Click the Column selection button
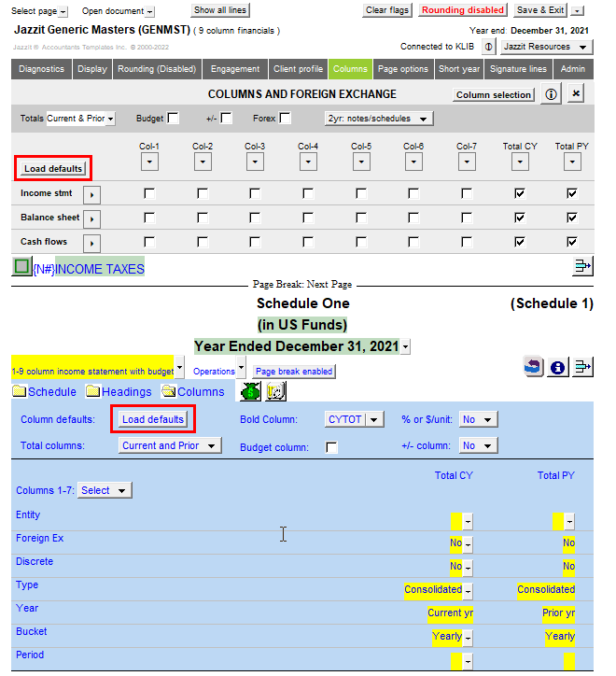616x676 pixels. point(494,95)
